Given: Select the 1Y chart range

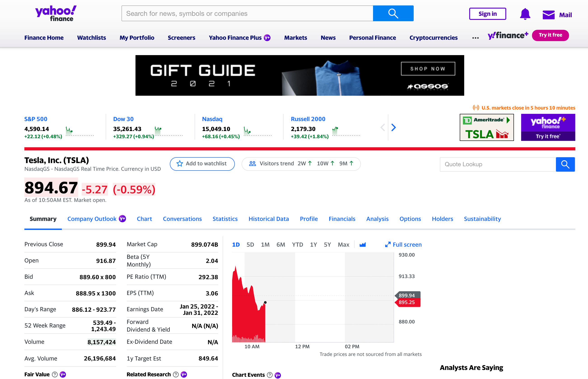Looking at the screenshot, I should [313, 245].
